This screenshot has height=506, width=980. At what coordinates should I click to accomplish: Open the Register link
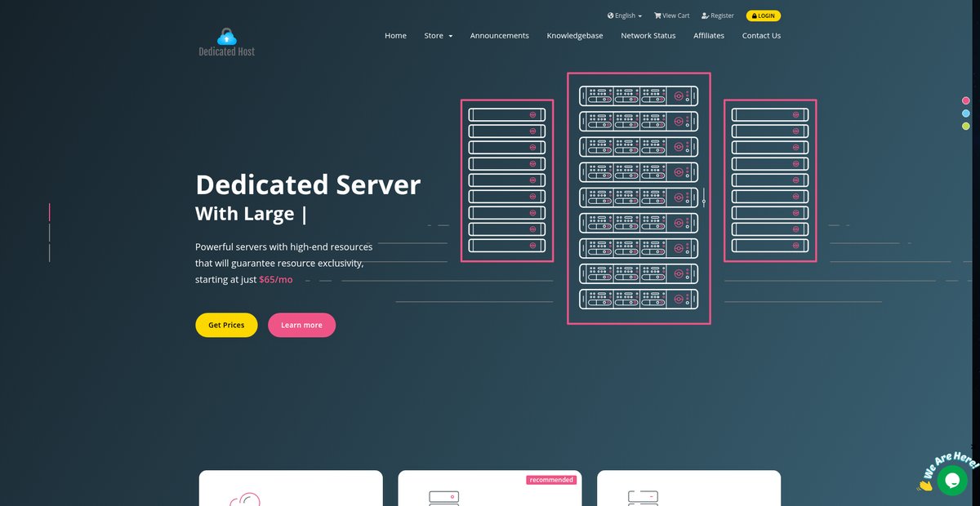click(x=718, y=16)
